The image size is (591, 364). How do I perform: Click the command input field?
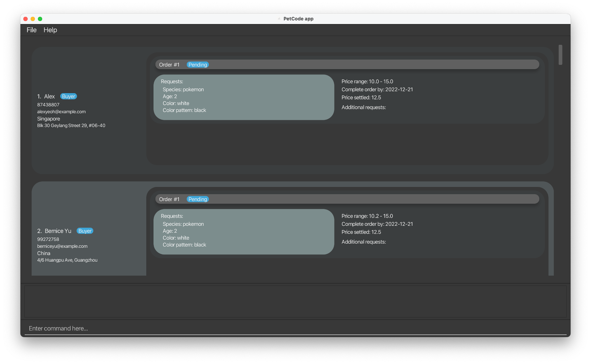click(x=295, y=328)
